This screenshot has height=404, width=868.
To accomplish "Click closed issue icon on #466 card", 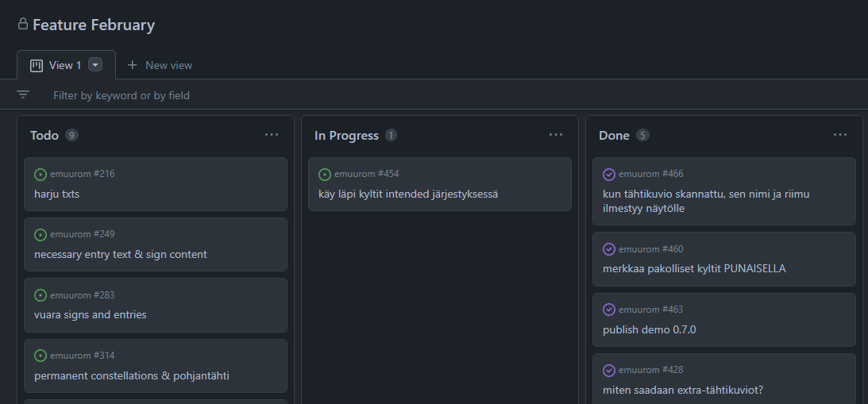I will click(x=609, y=175).
